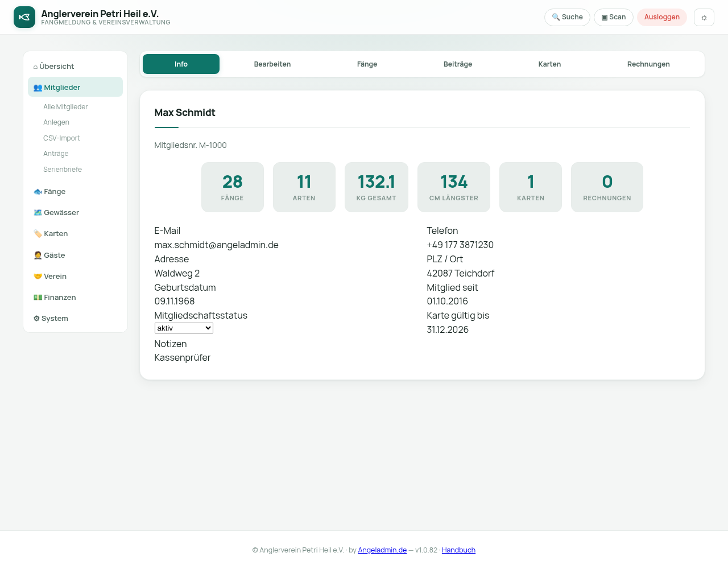The image size is (728, 569).
Task: Click the email max.schmidt@angeladmin.de
Action: point(217,245)
